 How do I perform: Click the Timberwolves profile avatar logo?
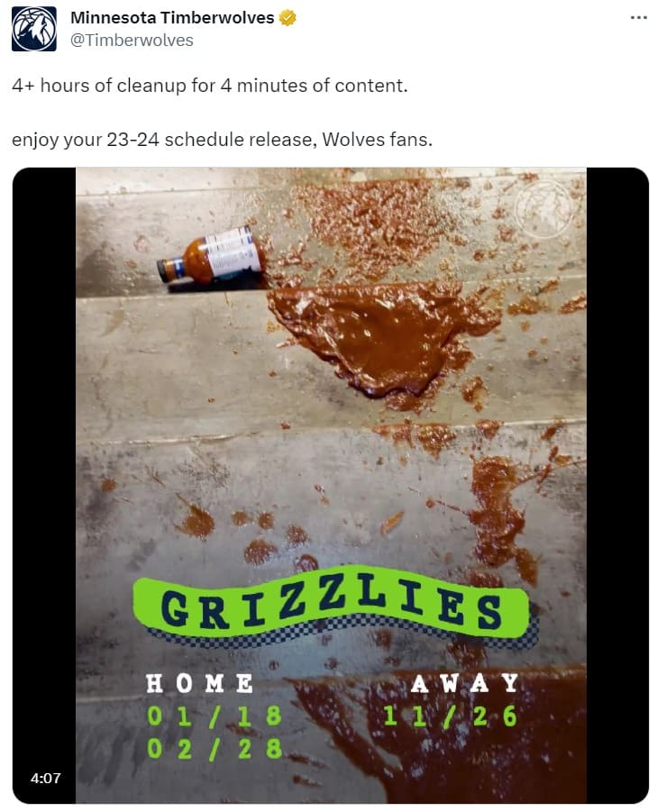pos(34,29)
